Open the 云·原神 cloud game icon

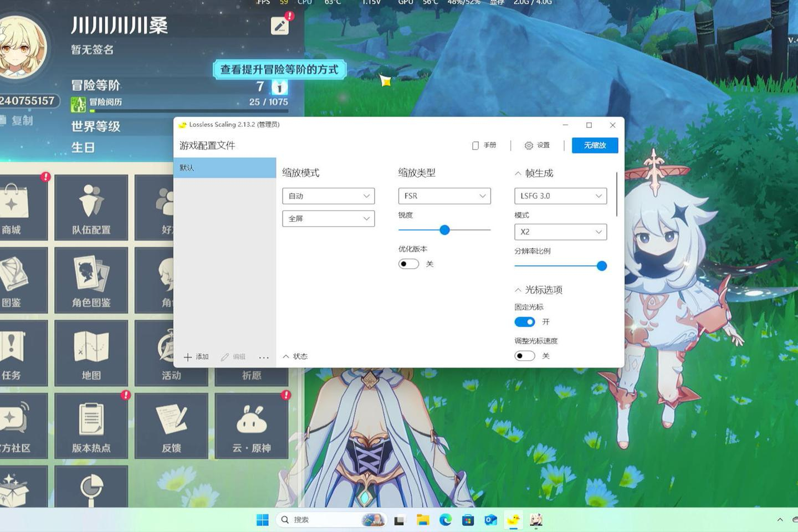[x=252, y=425]
